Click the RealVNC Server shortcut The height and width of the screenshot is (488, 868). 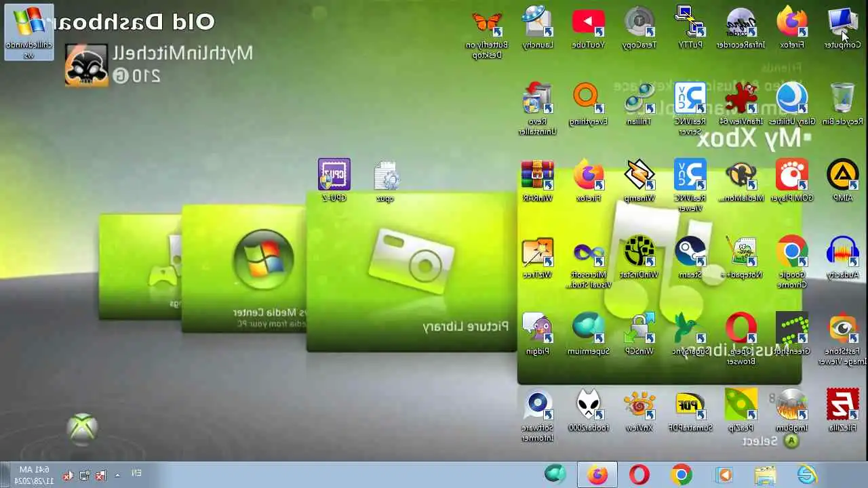(x=690, y=108)
